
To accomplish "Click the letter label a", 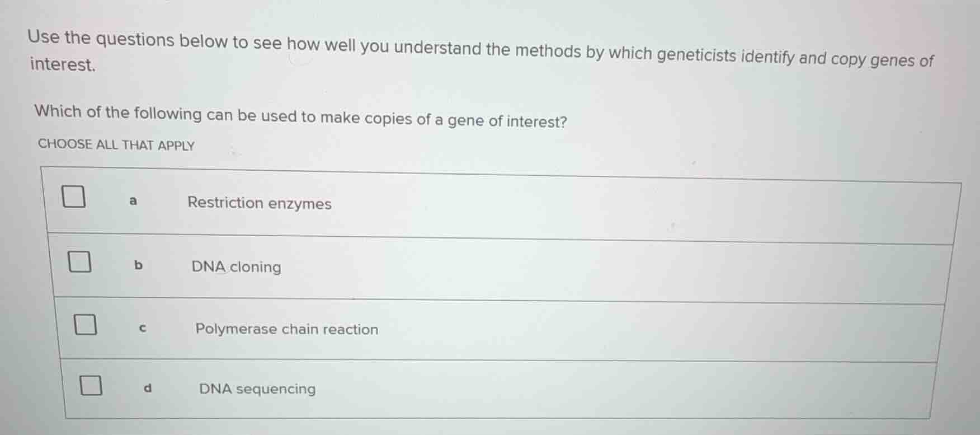I will tap(132, 200).
